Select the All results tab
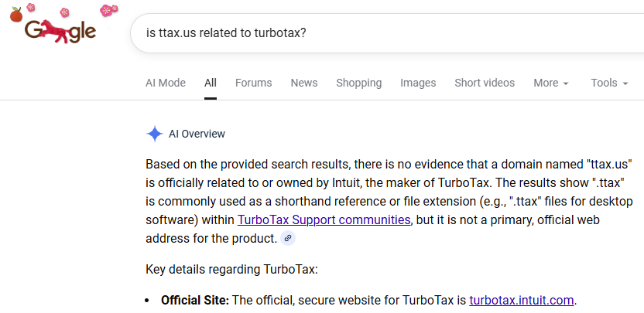Screen dimensions: 644x313 click(211, 83)
